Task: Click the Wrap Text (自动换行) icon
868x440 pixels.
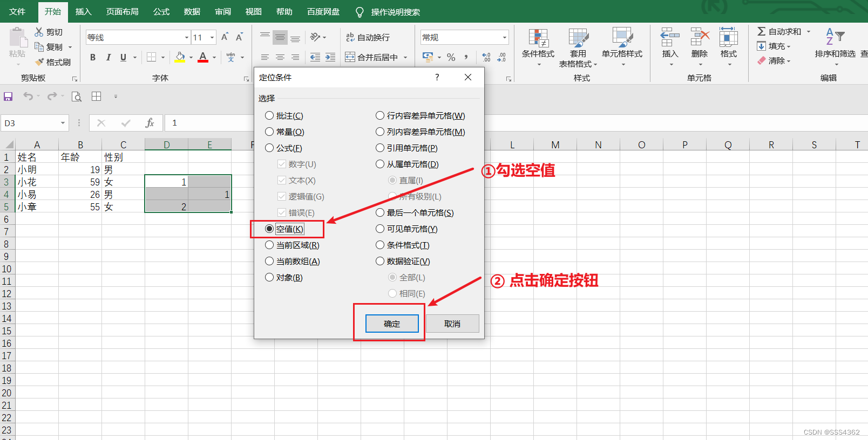Action: [x=350, y=37]
